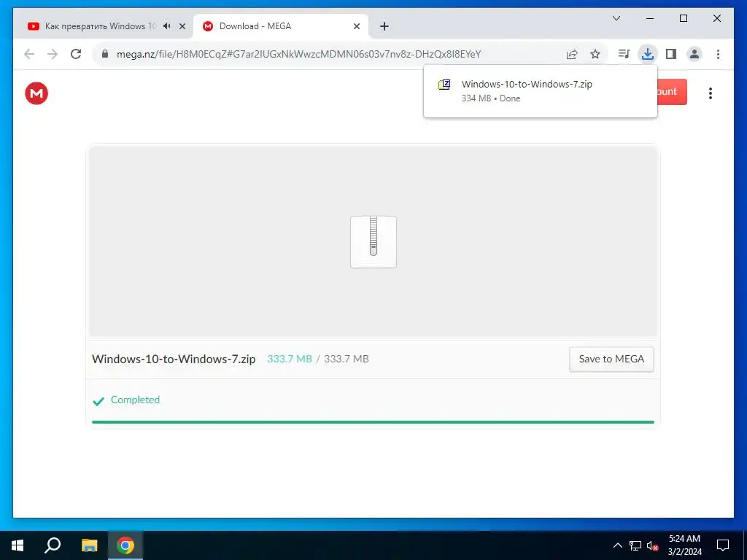This screenshot has height=560, width=747.
Task: Click the Completed status text
Action: coord(135,400)
